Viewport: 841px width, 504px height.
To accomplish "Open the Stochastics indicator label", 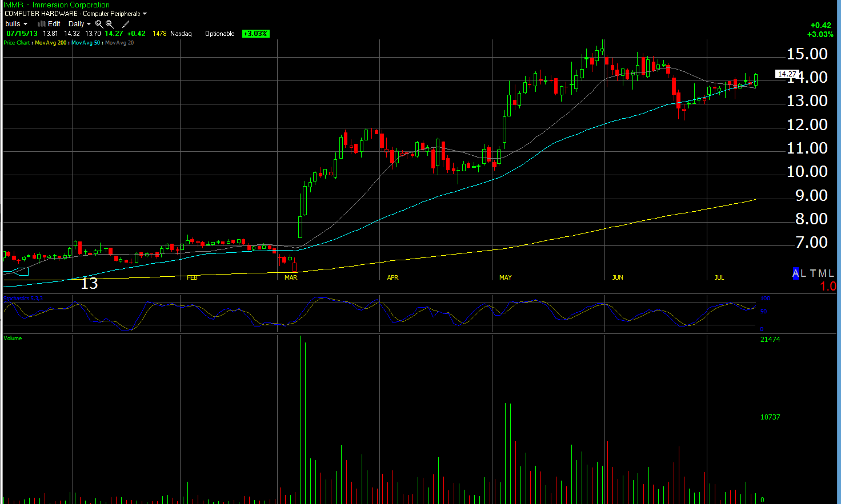I will point(23,298).
